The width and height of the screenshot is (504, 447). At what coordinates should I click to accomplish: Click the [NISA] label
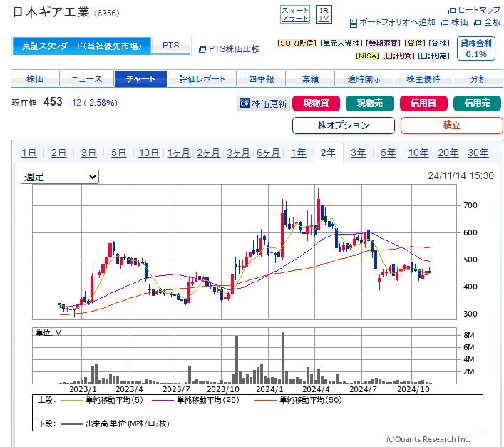(x=367, y=56)
